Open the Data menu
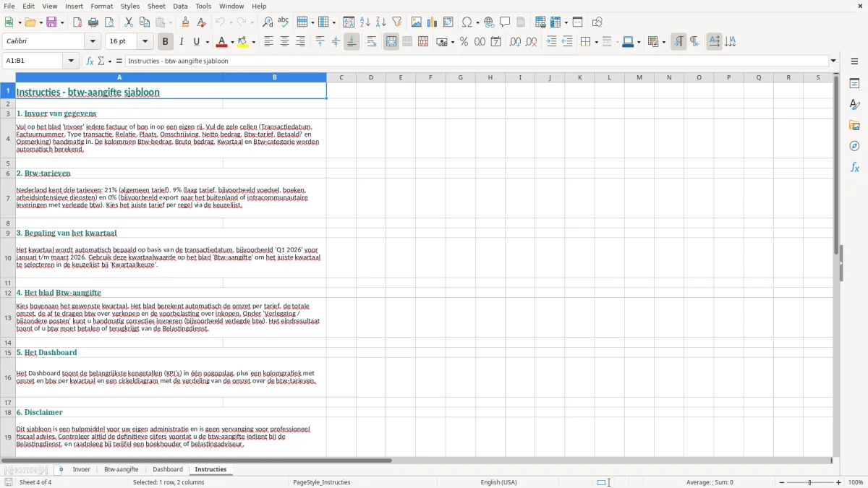Screen dimensions: 868x488 [180, 6]
